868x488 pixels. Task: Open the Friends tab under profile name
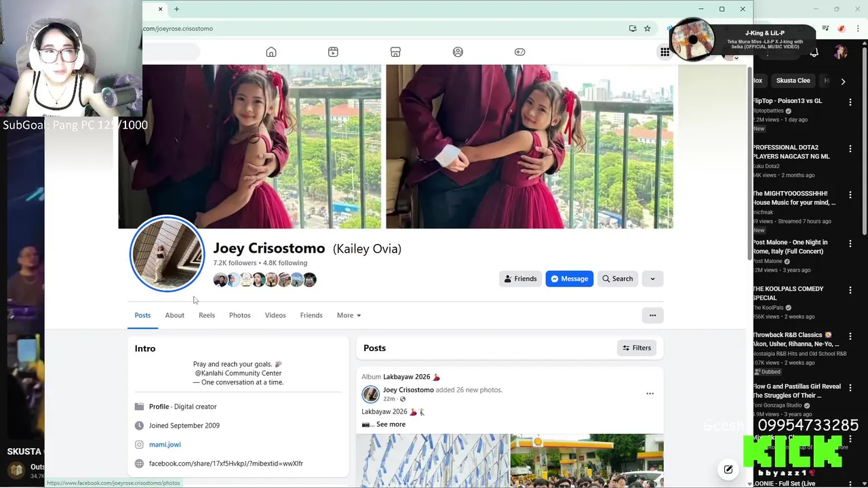pos(311,315)
